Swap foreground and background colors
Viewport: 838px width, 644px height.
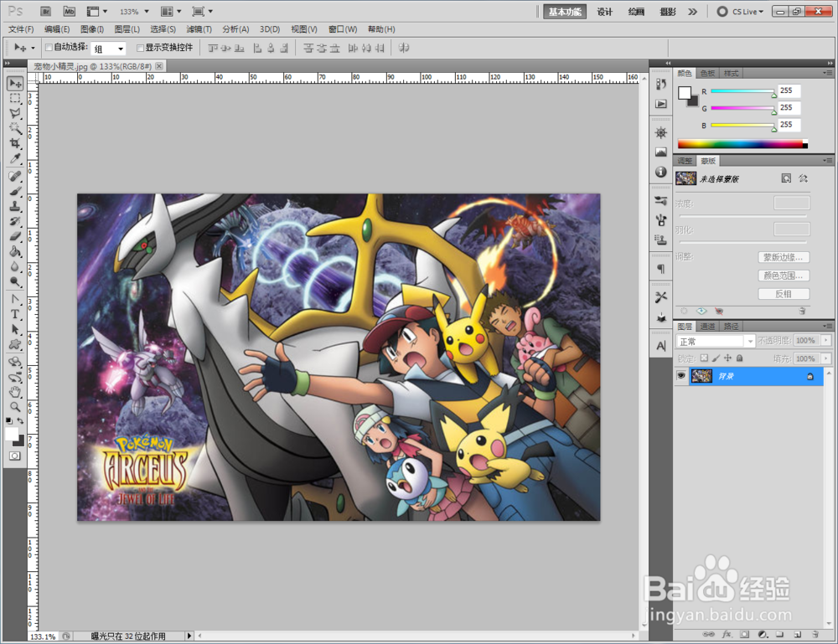click(20, 421)
